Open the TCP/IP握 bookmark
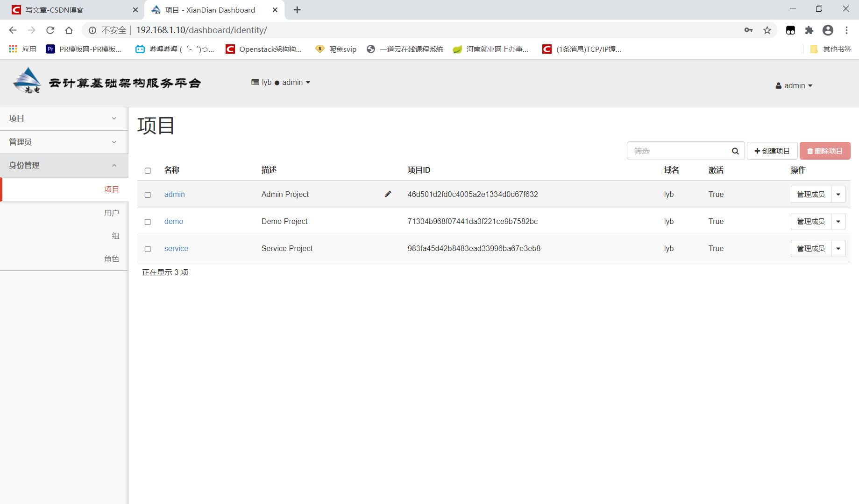The image size is (859, 504). [582, 49]
